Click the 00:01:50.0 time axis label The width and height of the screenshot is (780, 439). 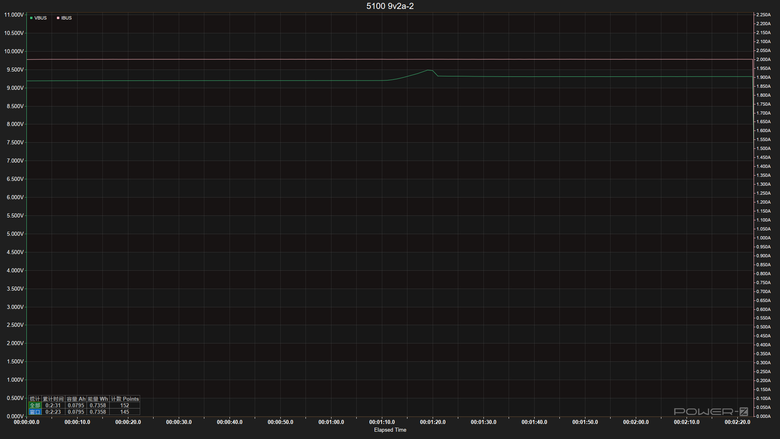585,422
